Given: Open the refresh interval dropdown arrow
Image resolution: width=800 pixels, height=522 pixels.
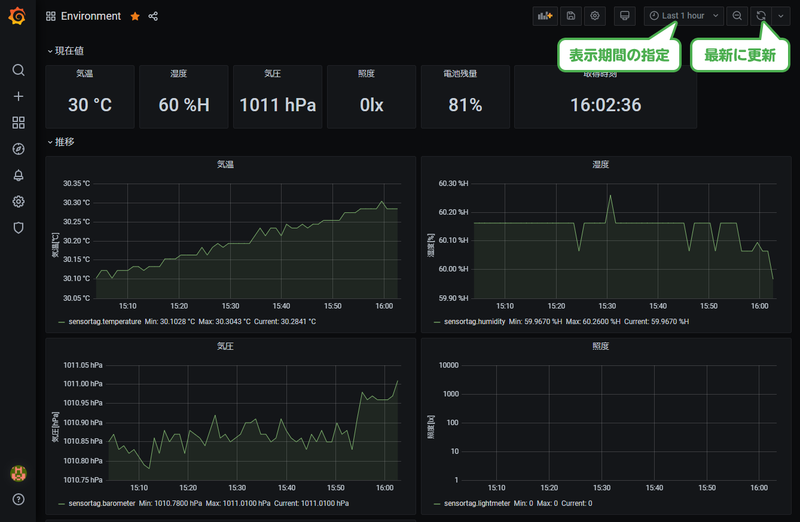Looking at the screenshot, I should point(781,16).
